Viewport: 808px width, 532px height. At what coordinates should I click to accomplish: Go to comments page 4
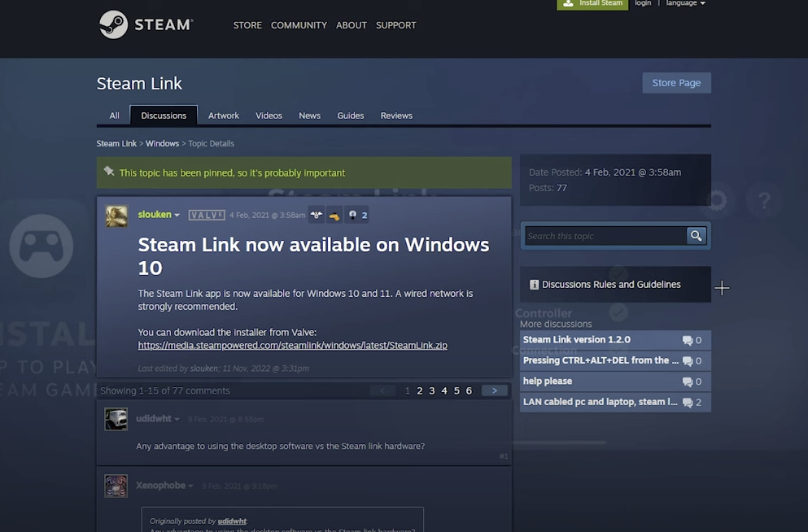click(x=444, y=391)
